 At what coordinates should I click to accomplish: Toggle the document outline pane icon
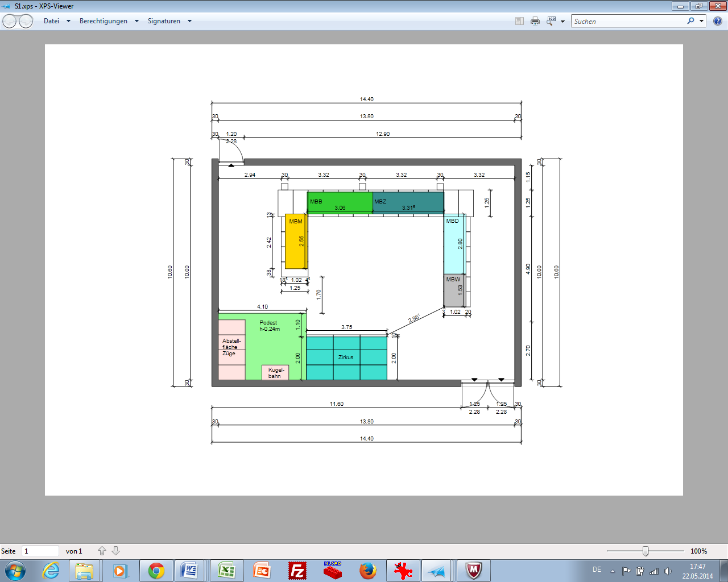(x=519, y=21)
